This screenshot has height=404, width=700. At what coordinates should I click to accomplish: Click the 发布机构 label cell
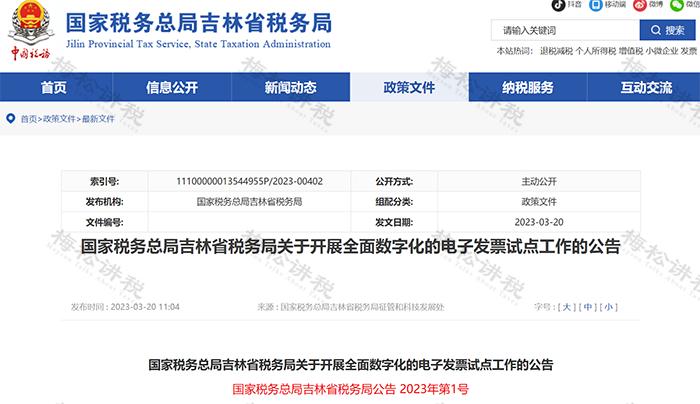(x=104, y=202)
